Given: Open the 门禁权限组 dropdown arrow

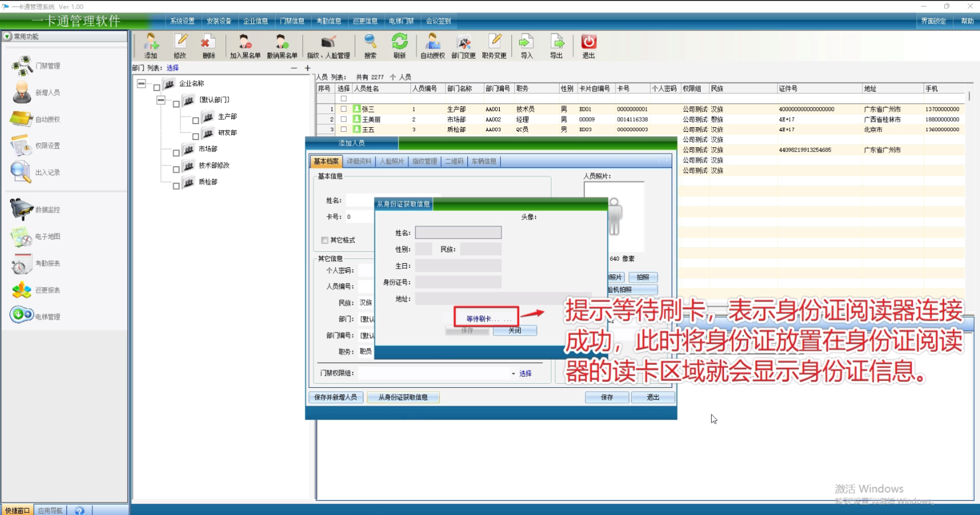Looking at the screenshot, I should click(513, 374).
